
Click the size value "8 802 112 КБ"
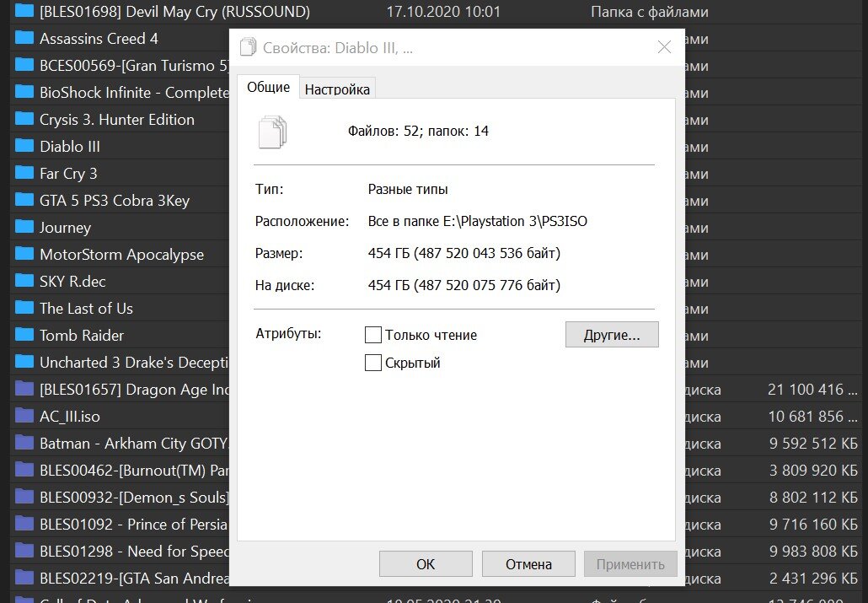pyautogui.click(x=813, y=497)
